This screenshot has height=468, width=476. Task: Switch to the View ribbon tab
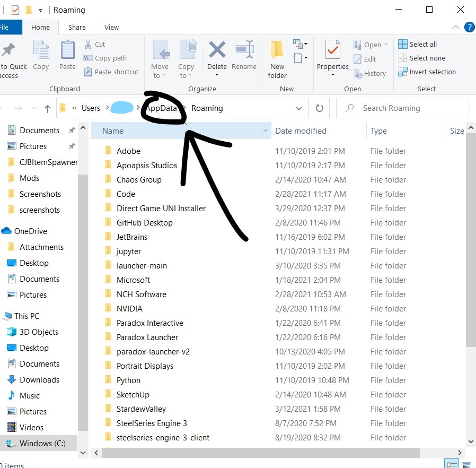(x=111, y=28)
